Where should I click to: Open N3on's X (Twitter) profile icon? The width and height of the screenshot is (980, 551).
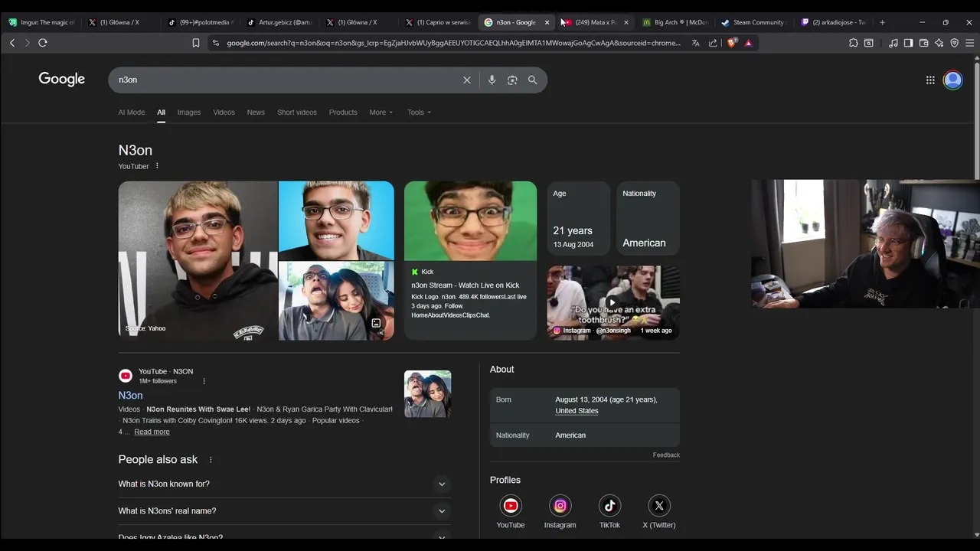click(x=659, y=506)
